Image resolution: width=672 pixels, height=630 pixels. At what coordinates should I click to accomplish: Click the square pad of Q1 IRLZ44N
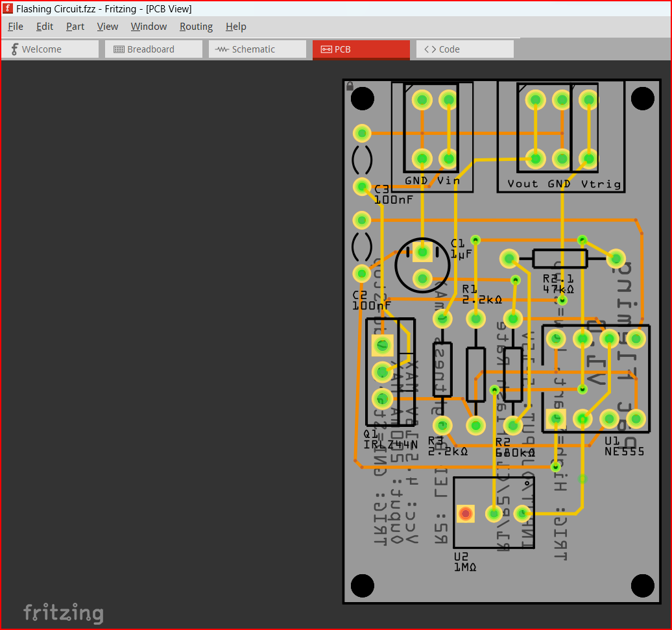click(382, 345)
